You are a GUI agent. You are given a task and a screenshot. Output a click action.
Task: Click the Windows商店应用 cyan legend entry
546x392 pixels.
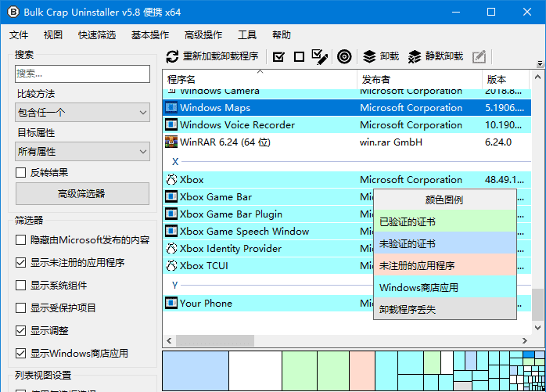pyautogui.click(x=444, y=287)
